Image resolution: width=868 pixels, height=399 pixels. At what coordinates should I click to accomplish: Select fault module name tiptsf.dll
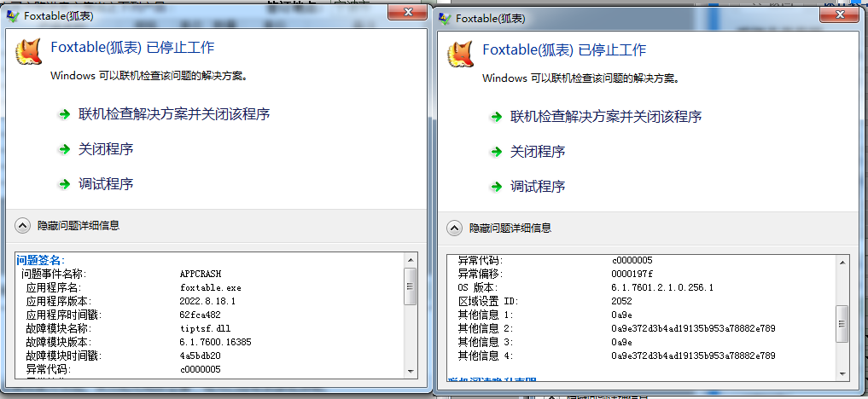[204, 328]
